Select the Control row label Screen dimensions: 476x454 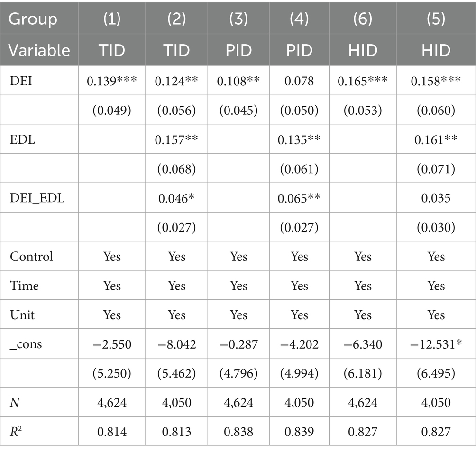(31, 257)
